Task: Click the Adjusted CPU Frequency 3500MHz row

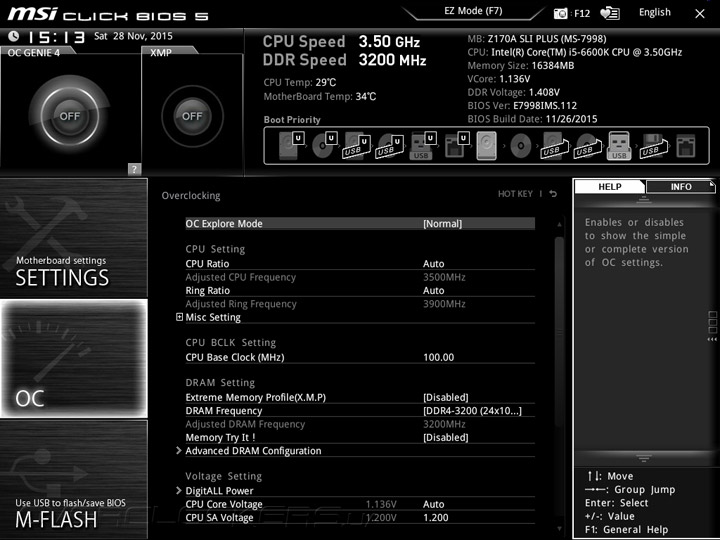Action: (x=360, y=277)
